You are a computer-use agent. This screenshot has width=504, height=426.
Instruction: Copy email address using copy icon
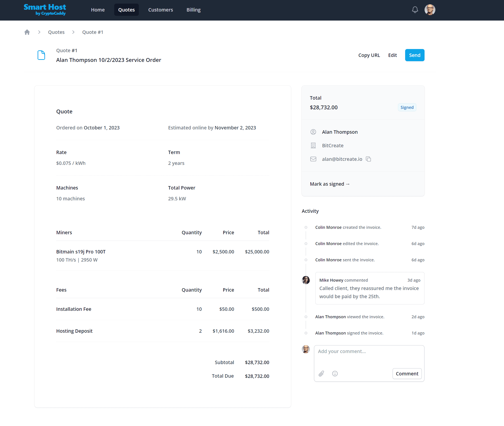(368, 159)
